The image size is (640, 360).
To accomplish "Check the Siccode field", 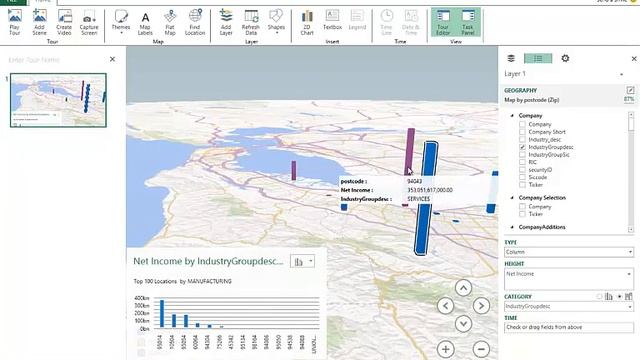I will click(522, 177).
